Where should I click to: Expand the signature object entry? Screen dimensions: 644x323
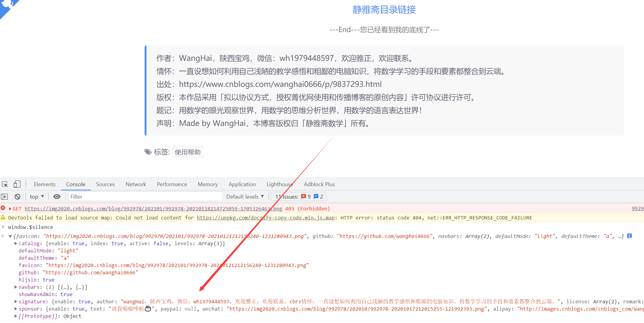pyautogui.click(x=15, y=302)
